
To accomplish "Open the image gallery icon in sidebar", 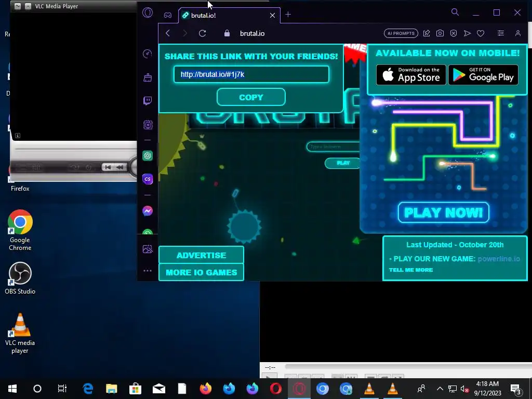I will [148, 249].
